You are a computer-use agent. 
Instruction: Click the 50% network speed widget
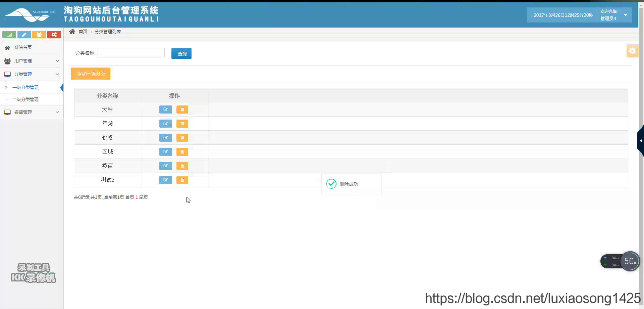click(620, 261)
